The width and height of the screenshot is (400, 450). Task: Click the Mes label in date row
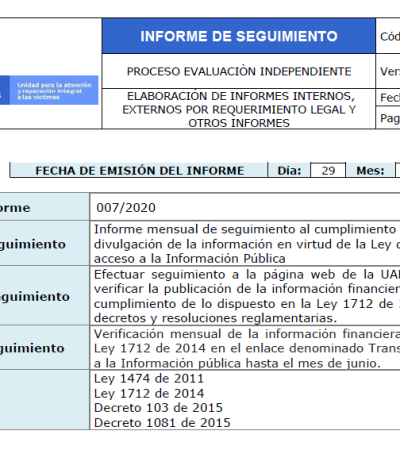point(370,170)
